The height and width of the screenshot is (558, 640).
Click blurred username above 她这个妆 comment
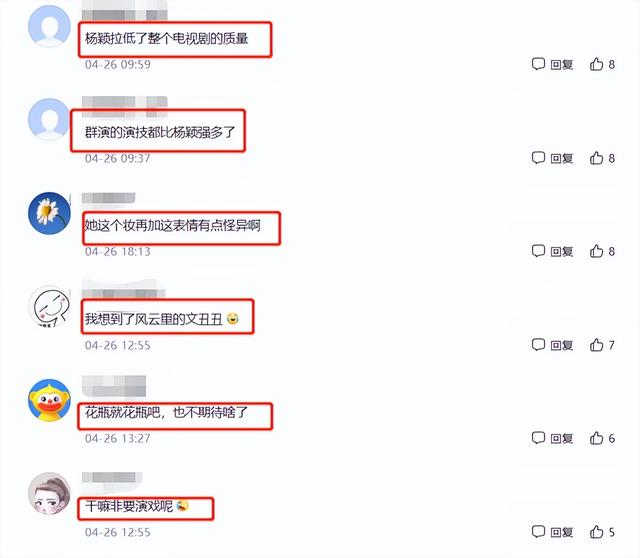[x=109, y=198]
